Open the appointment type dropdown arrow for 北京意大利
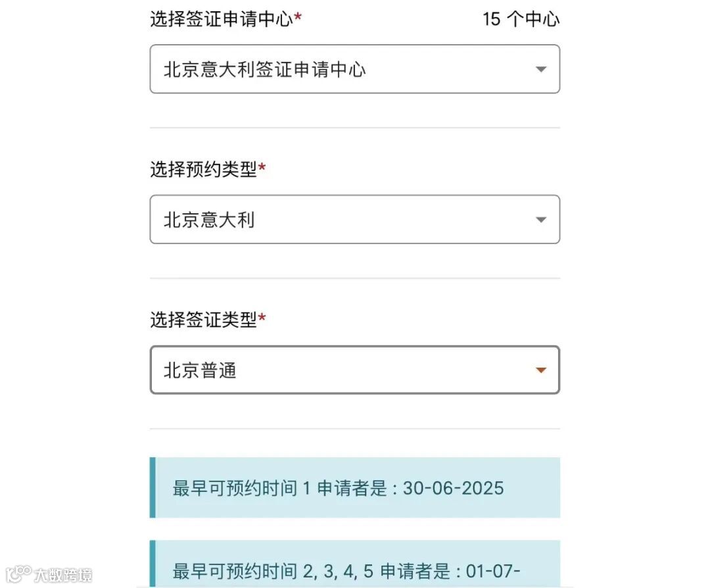 point(540,220)
